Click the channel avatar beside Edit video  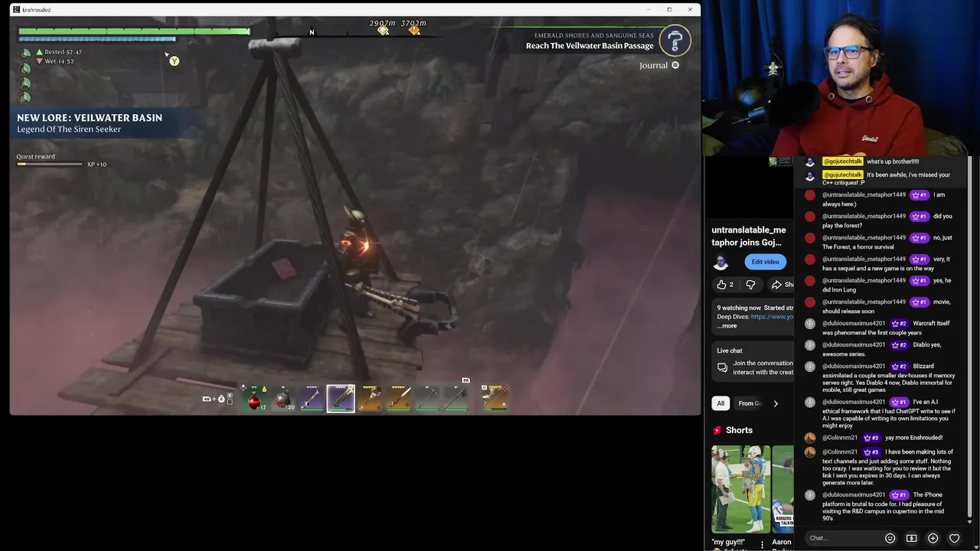tap(721, 262)
